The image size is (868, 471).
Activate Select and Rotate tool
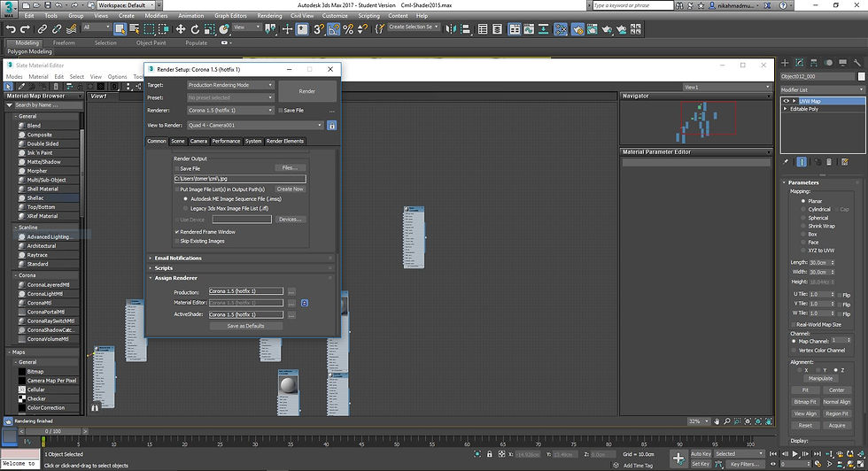[x=195, y=29]
